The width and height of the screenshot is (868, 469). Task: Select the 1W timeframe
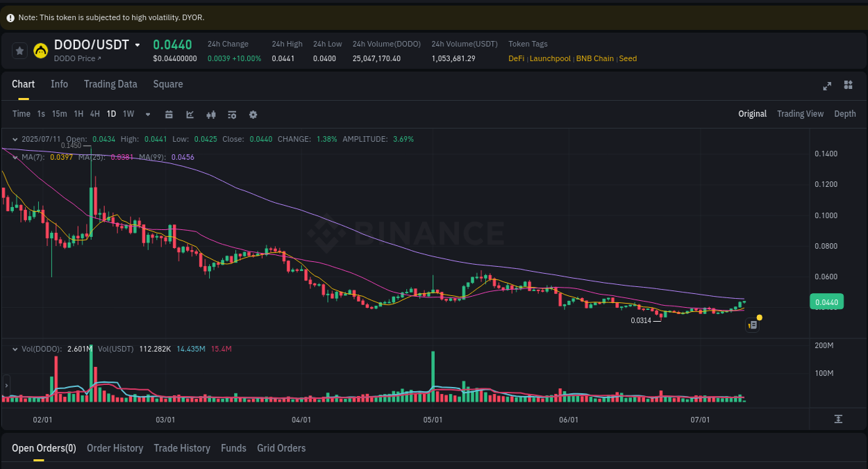tap(128, 114)
